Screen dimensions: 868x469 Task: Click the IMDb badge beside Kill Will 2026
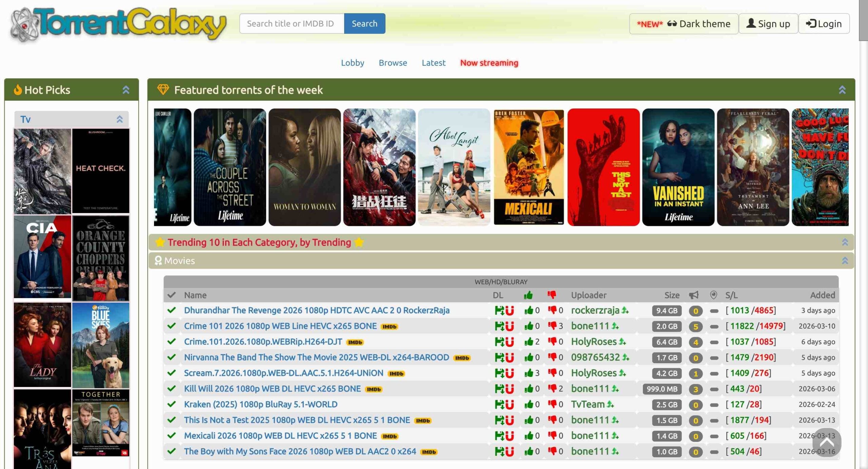(374, 389)
